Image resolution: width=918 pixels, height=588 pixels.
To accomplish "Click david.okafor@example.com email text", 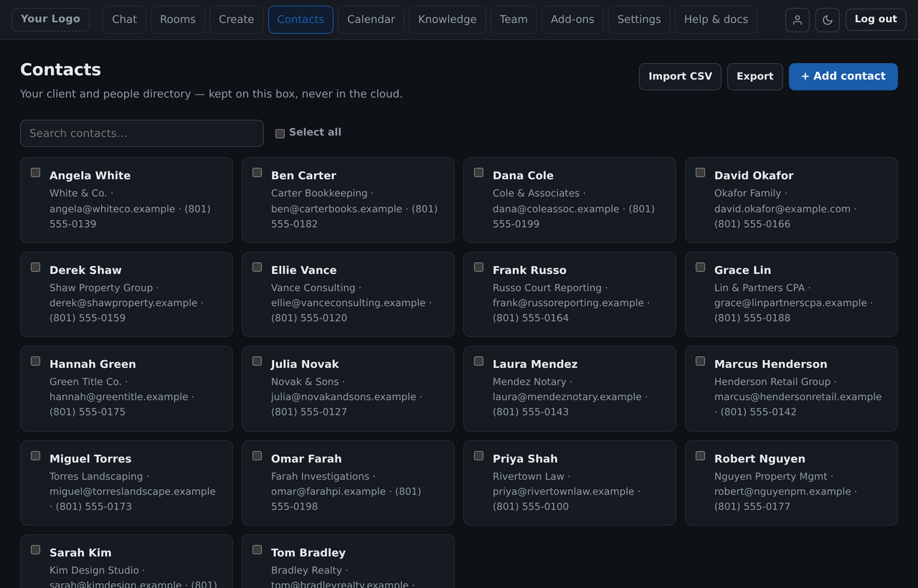I will [x=782, y=209].
